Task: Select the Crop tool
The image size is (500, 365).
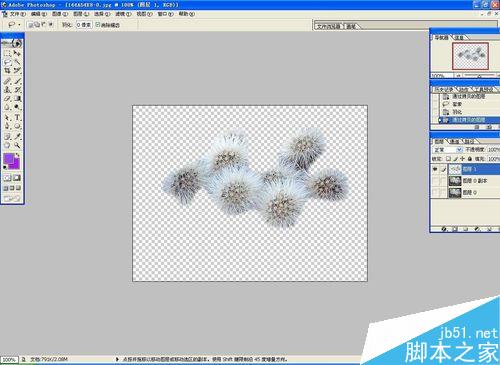Action: [7, 71]
